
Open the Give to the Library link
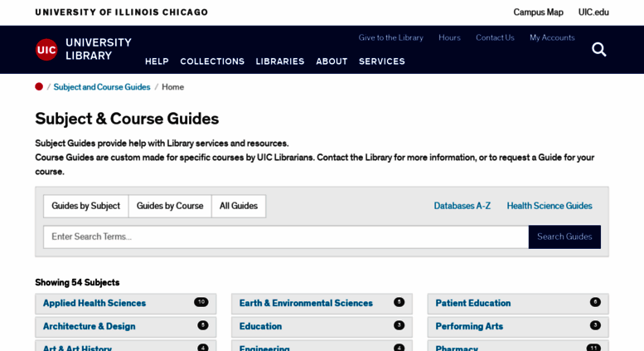391,38
